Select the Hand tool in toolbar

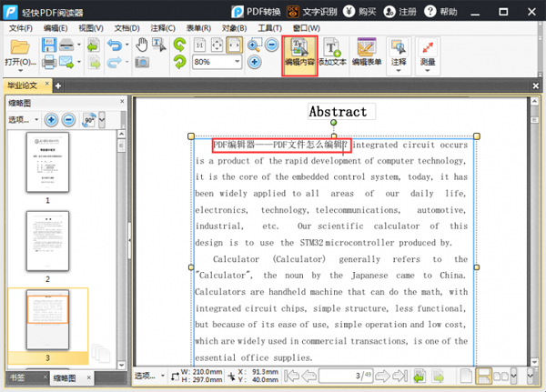tap(142, 45)
